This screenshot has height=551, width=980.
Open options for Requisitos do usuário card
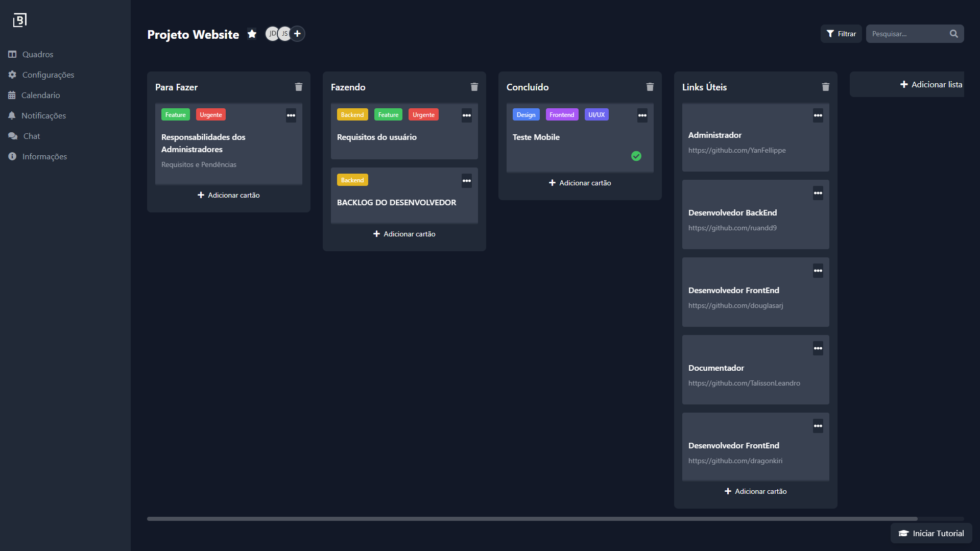(x=467, y=115)
